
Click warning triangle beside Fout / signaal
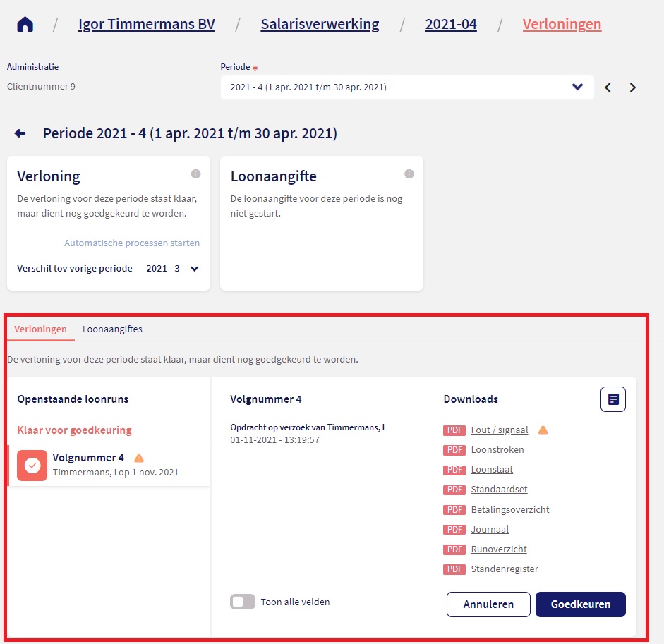click(x=543, y=430)
